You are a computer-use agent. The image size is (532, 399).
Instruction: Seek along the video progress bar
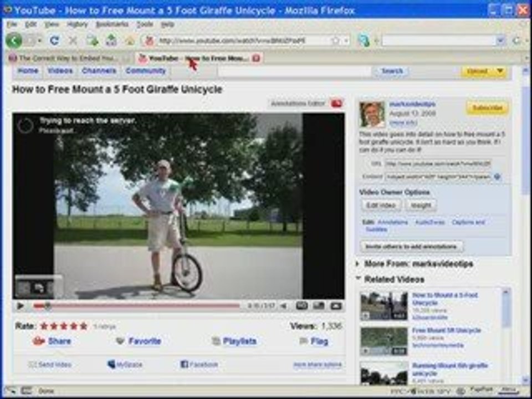(x=136, y=306)
